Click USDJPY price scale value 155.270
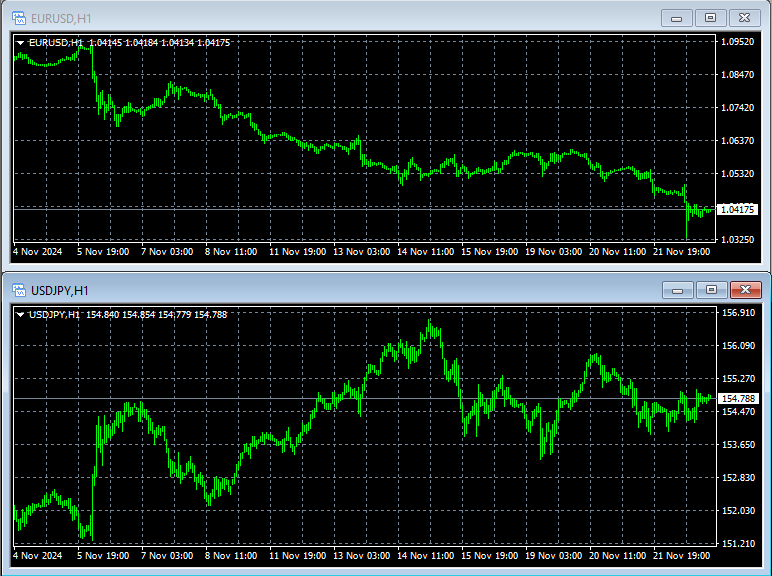This screenshot has height=576, width=772. click(x=738, y=379)
